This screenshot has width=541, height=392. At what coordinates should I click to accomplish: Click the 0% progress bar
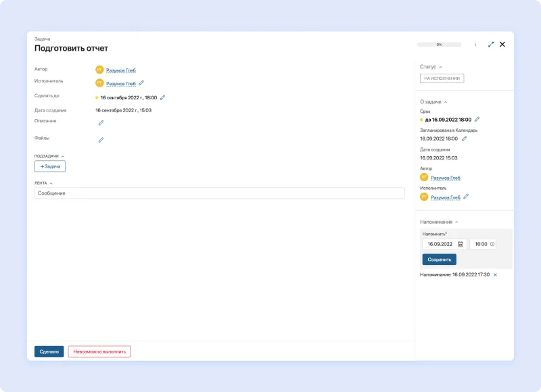439,45
